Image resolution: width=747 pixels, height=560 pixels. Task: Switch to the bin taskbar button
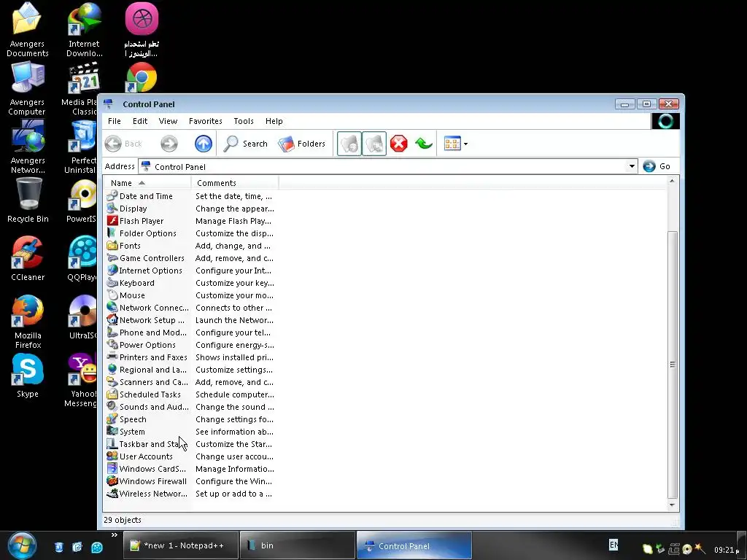(298, 545)
